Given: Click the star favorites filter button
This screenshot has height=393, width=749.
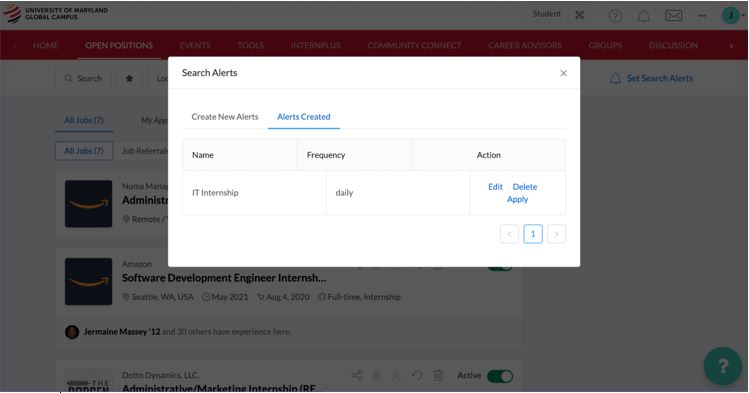Looking at the screenshot, I should pos(129,78).
